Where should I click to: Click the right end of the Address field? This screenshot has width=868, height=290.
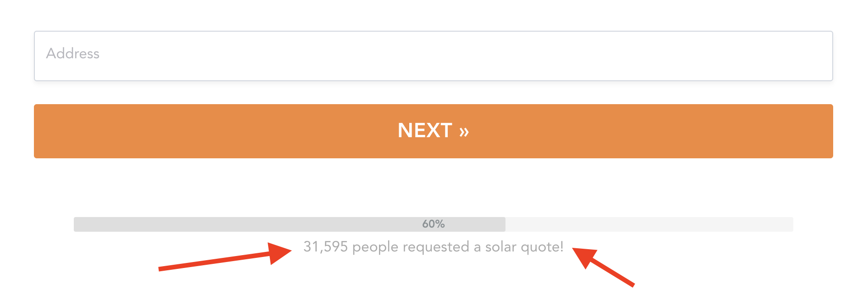coord(820,56)
